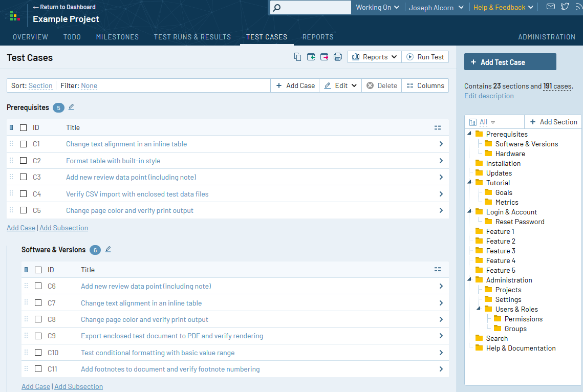
Task: Switch to the Todo tab
Action: (x=72, y=37)
